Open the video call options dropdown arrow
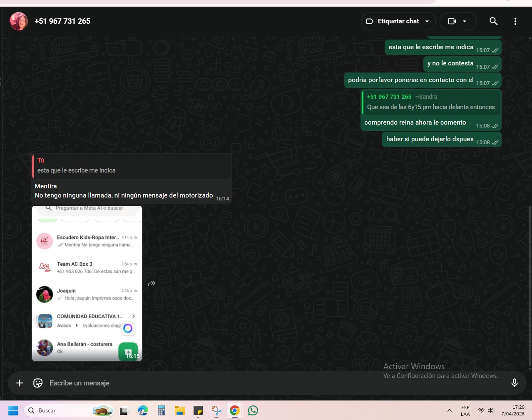 click(x=465, y=21)
